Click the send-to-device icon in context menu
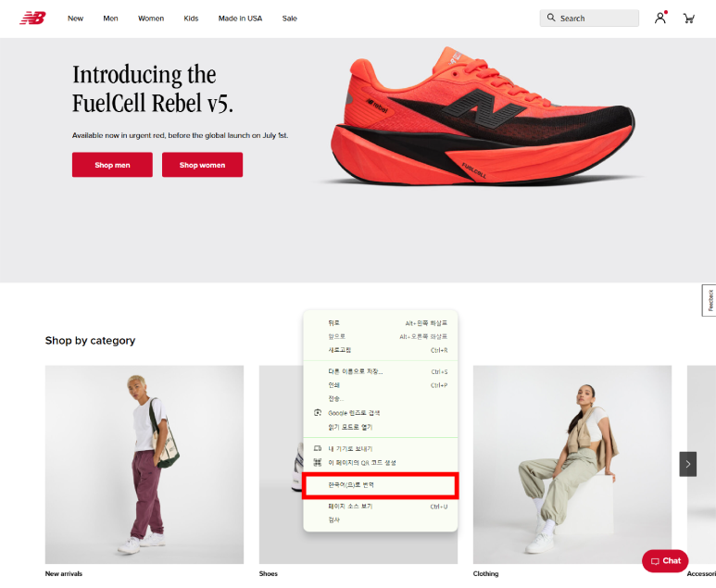 coord(318,448)
